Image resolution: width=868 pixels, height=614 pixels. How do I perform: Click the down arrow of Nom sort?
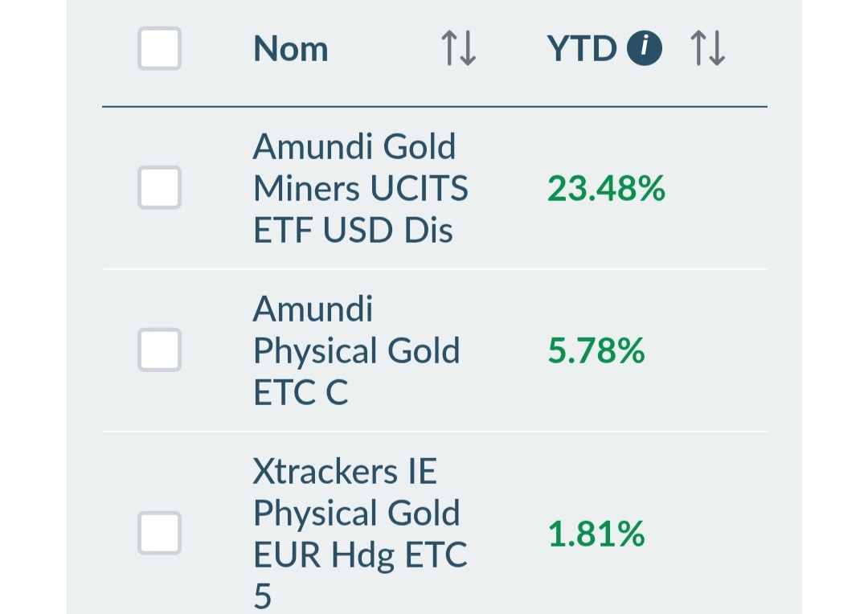(x=469, y=49)
